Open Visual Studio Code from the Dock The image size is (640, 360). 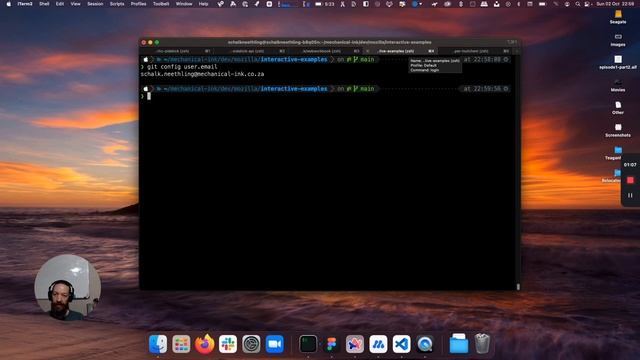(402, 344)
